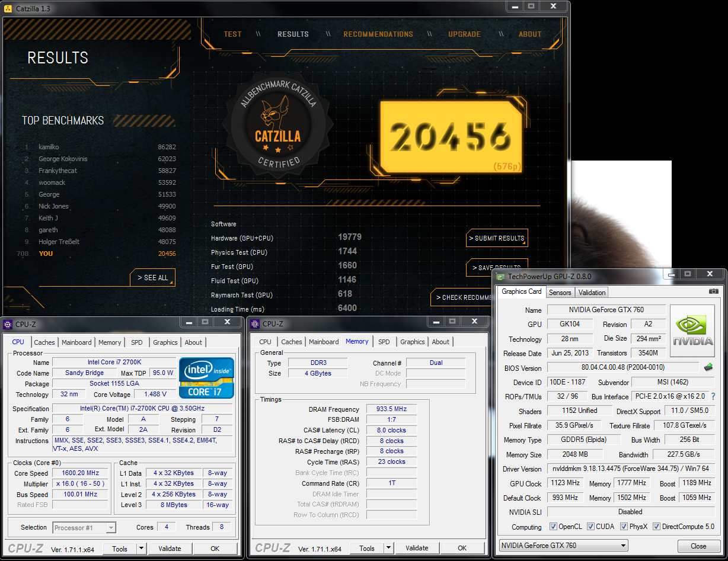Click the Intel Core i7 logo
Screen dimensions: 728x561
pyautogui.click(x=207, y=378)
